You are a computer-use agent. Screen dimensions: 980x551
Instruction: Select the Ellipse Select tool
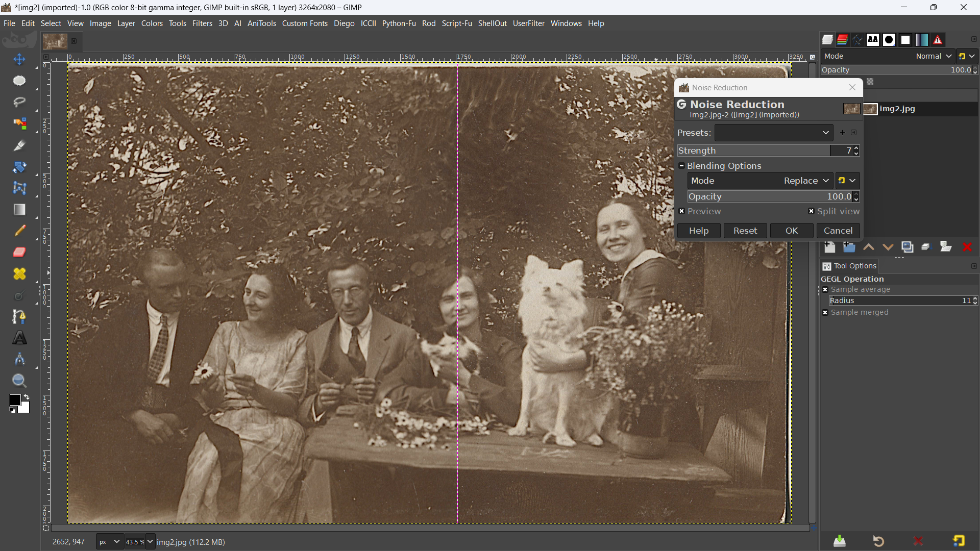point(19,81)
